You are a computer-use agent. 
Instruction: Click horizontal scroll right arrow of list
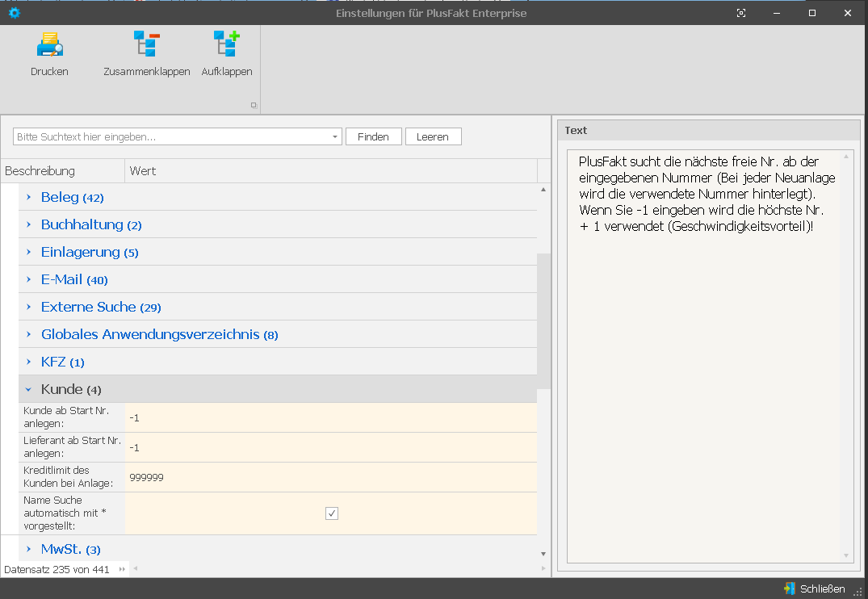[543, 568]
